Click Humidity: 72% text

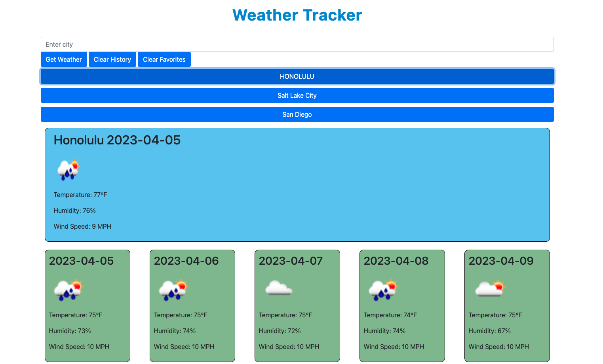pyautogui.click(x=280, y=331)
